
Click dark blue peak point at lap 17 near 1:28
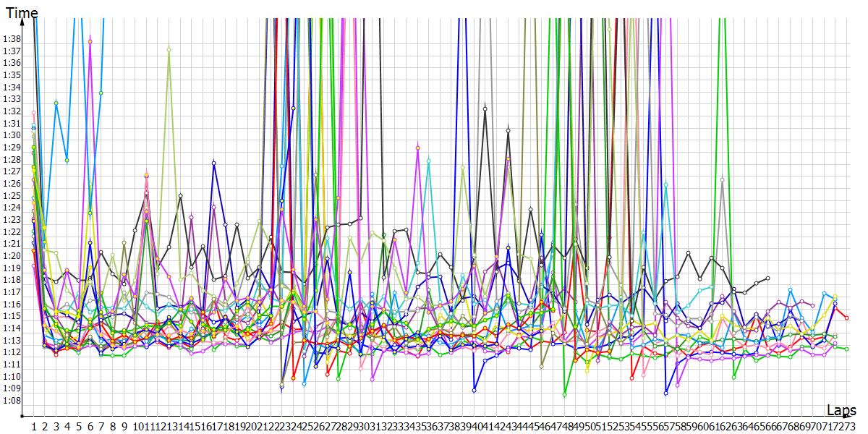tap(214, 163)
